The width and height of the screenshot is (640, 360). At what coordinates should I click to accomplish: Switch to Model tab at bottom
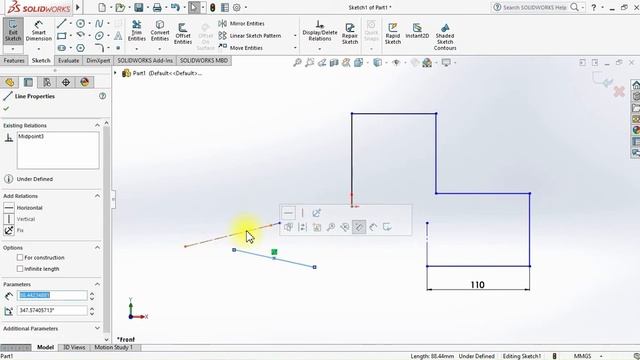tap(45, 347)
